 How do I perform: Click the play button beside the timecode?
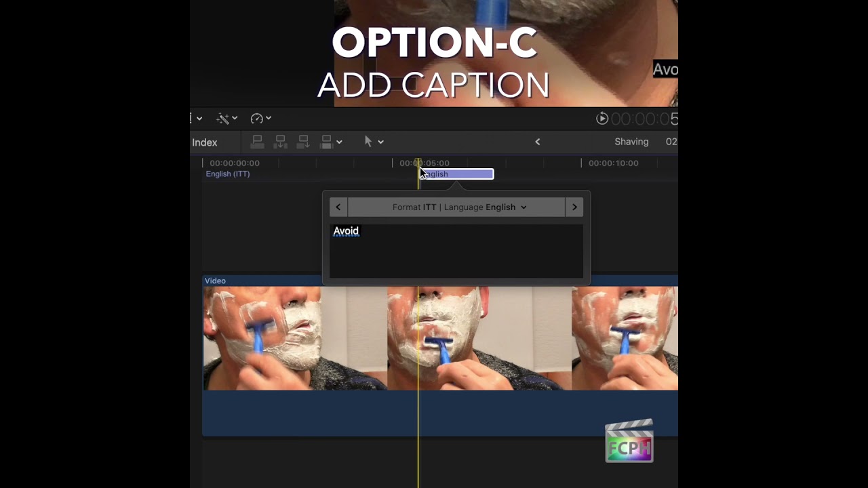[x=602, y=119]
